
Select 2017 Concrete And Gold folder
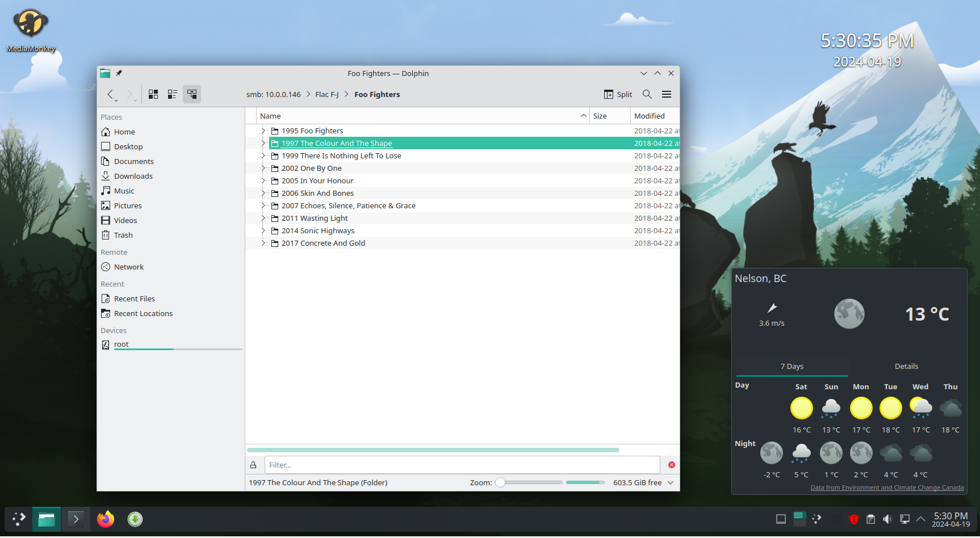tap(323, 243)
